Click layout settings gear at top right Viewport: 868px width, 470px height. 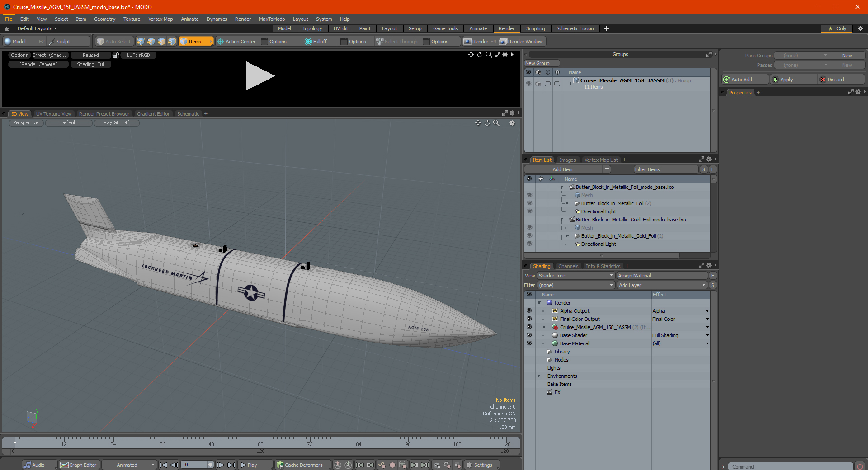[860, 28]
